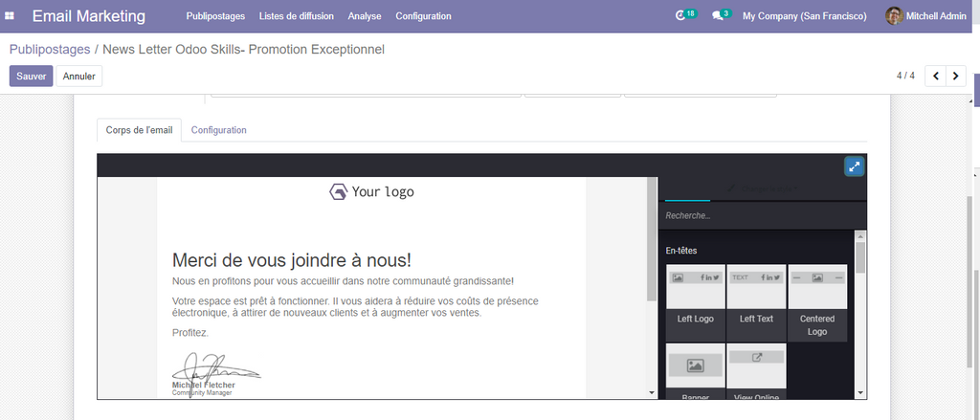The width and height of the screenshot is (980, 420).
Task: Open the Publipostages menu
Action: tap(215, 16)
